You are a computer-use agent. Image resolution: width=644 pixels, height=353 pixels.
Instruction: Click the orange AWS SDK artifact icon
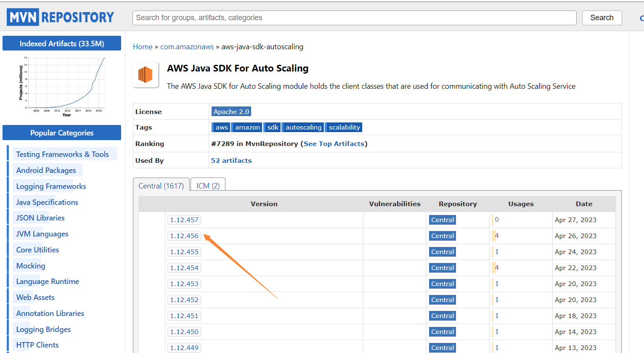click(x=146, y=74)
